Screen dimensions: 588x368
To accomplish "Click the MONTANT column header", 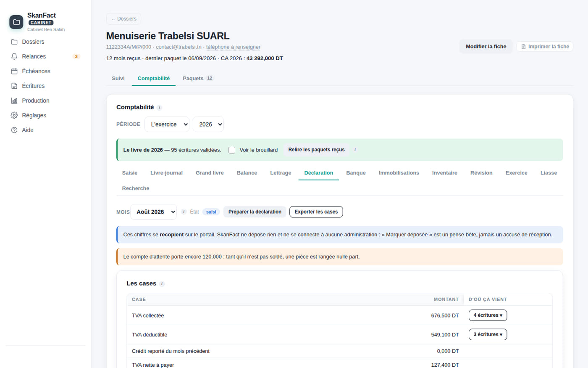I will 446,299.
